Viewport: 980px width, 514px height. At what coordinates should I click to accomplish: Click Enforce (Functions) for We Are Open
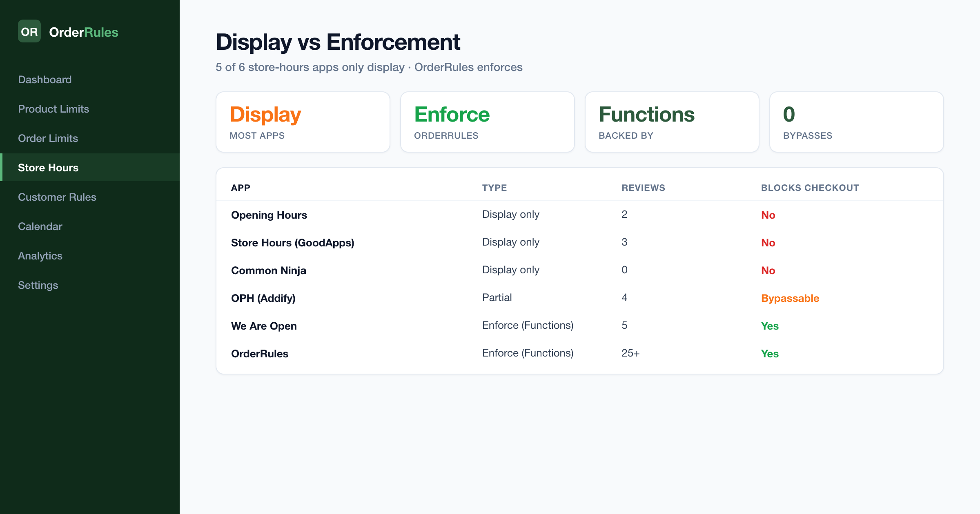pos(528,325)
